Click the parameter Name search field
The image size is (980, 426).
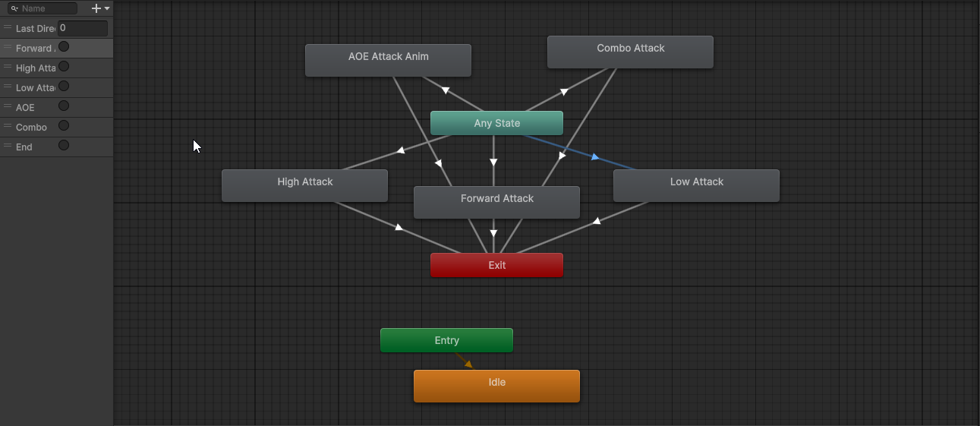click(x=43, y=8)
